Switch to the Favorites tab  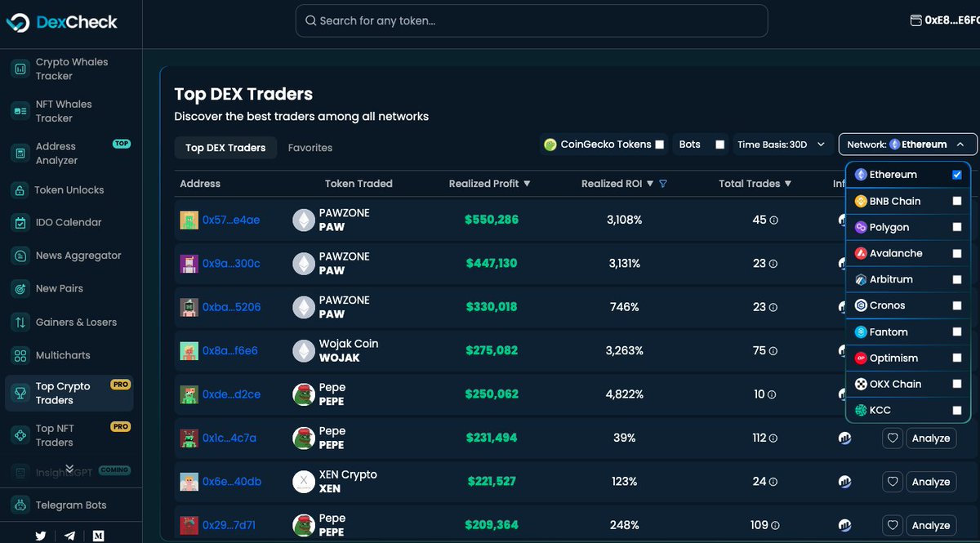coord(310,148)
